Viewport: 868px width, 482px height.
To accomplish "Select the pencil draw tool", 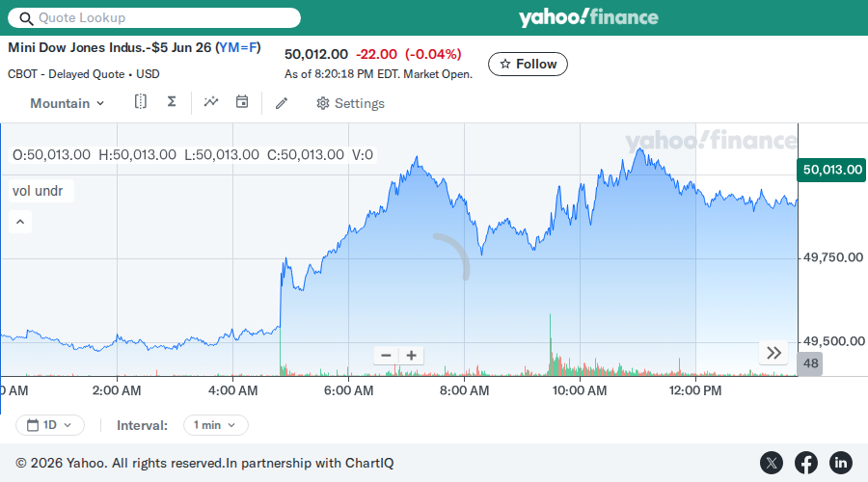I will point(282,103).
